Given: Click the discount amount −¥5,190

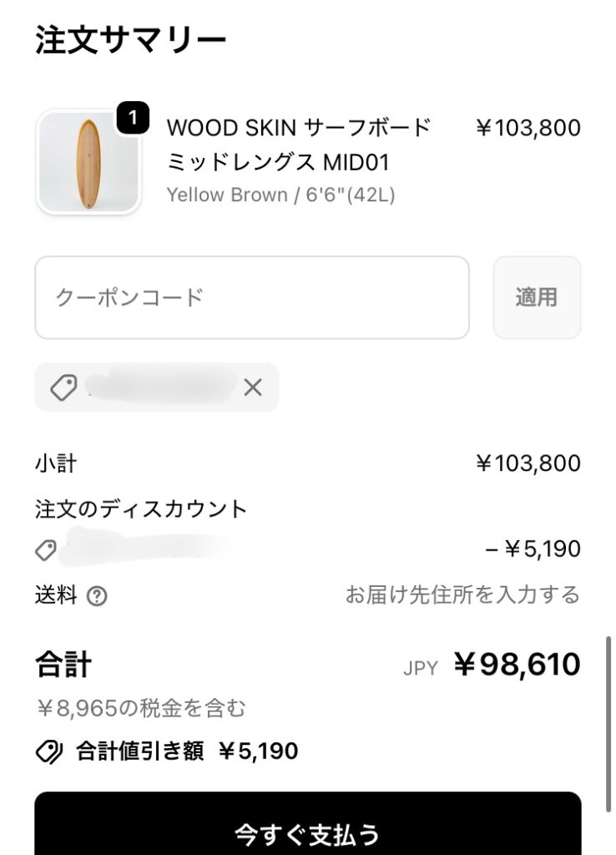Looking at the screenshot, I should [x=533, y=549].
